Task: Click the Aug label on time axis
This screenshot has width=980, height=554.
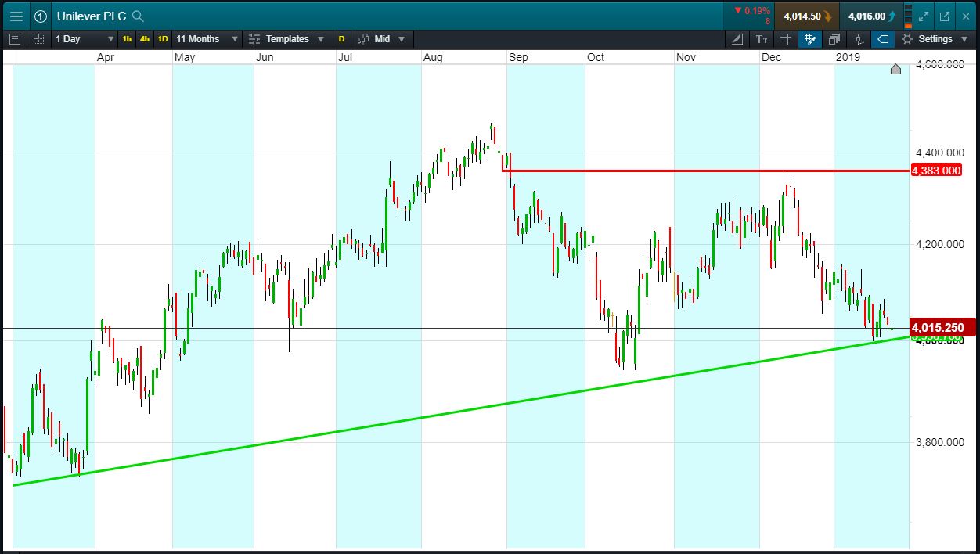Action: pos(433,57)
